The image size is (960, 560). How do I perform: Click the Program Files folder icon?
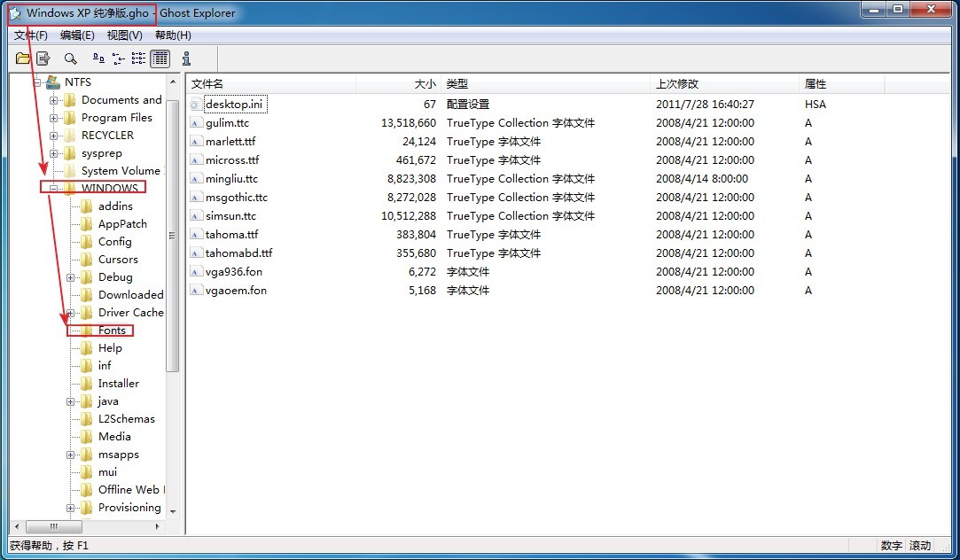click(70, 118)
